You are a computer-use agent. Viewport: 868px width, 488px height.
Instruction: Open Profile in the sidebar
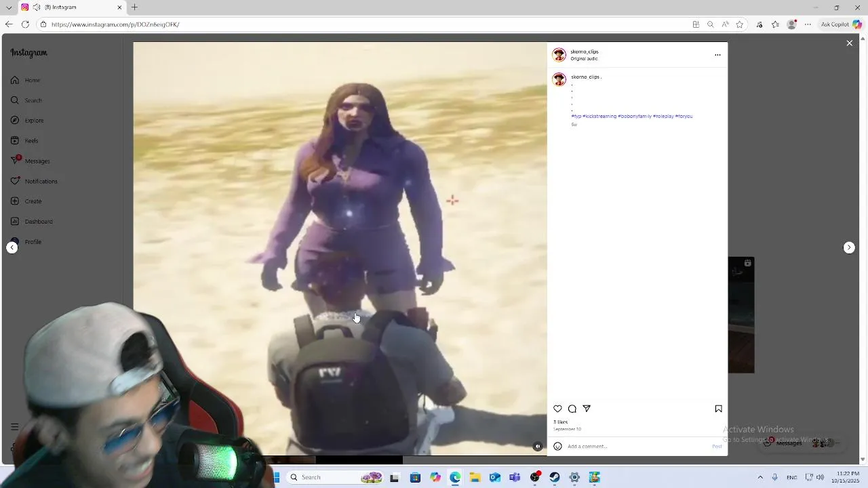pos(26,242)
